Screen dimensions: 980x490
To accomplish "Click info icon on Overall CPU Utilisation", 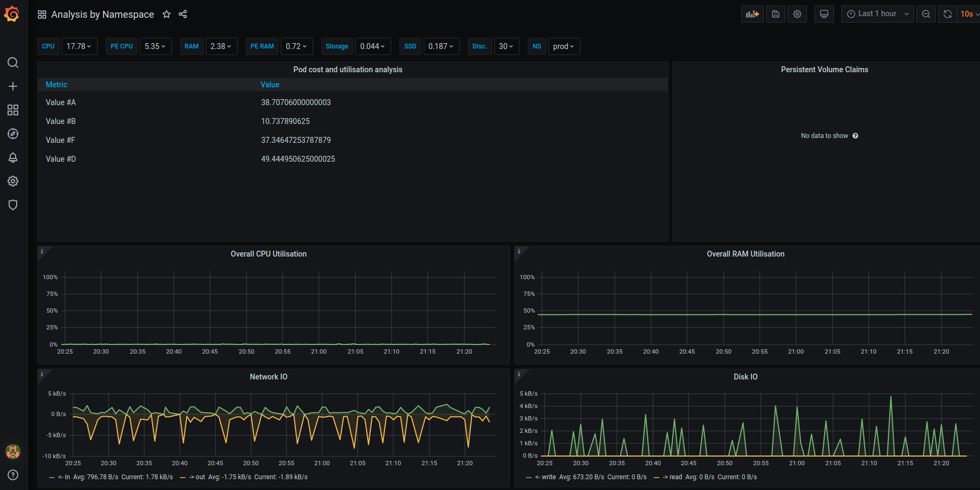I will (42, 251).
